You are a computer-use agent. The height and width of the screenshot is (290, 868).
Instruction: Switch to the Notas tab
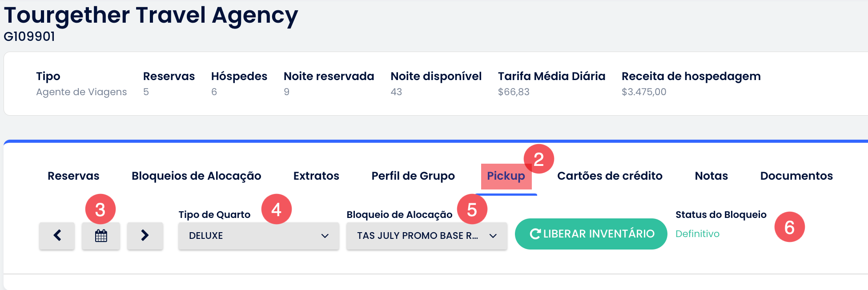tap(711, 176)
